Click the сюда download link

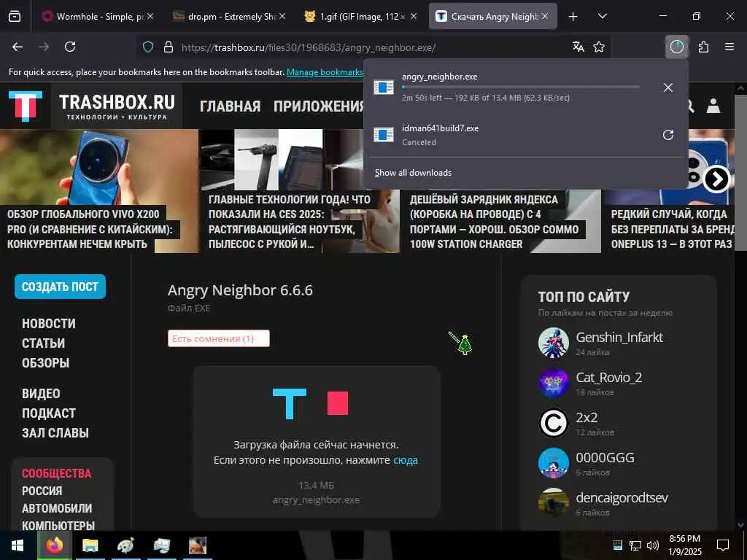tap(406, 460)
